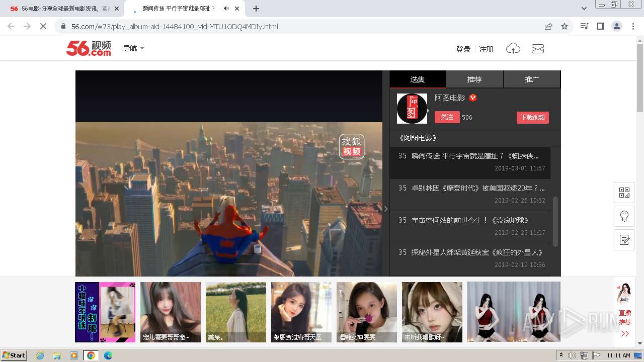Click the 登录 login link
Viewport: 644px width, 362px height.
(x=463, y=49)
